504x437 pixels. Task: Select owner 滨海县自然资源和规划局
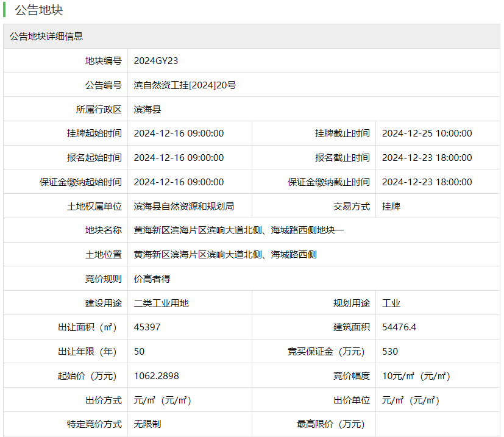click(x=184, y=207)
